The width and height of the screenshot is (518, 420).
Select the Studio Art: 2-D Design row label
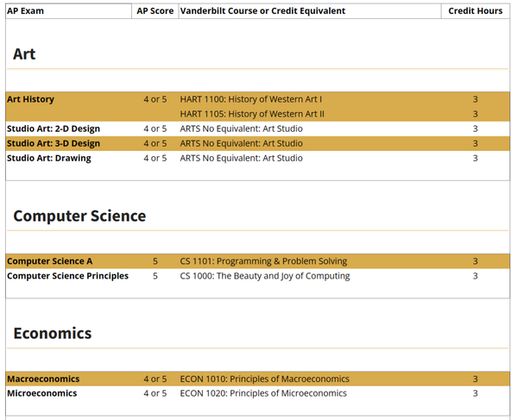click(x=54, y=129)
